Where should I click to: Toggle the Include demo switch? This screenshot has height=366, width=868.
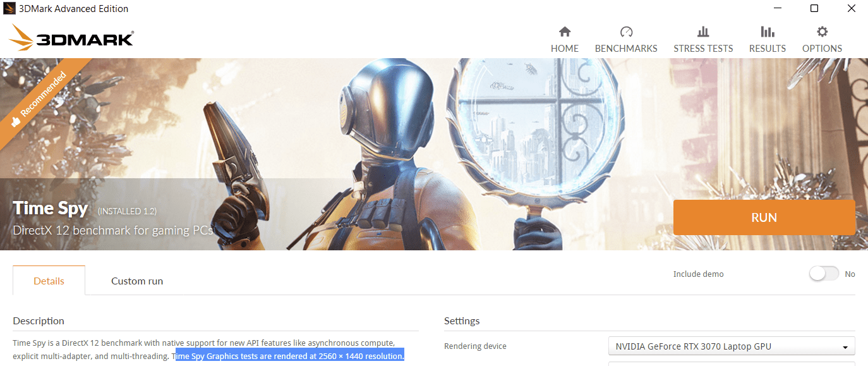point(824,274)
